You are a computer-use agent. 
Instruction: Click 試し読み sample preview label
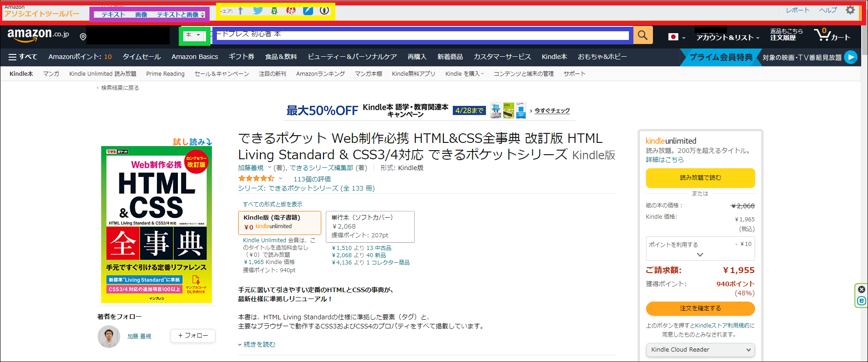click(x=192, y=142)
